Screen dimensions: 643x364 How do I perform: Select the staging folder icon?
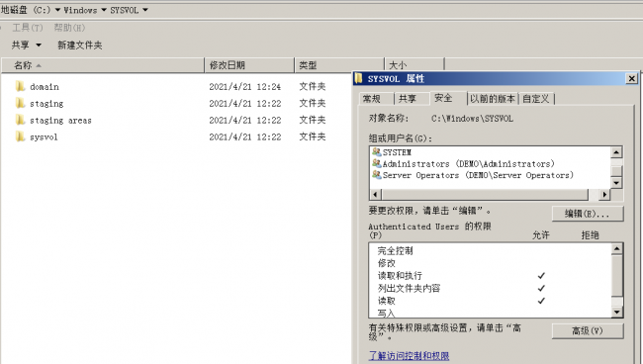[x=20, y=103]
